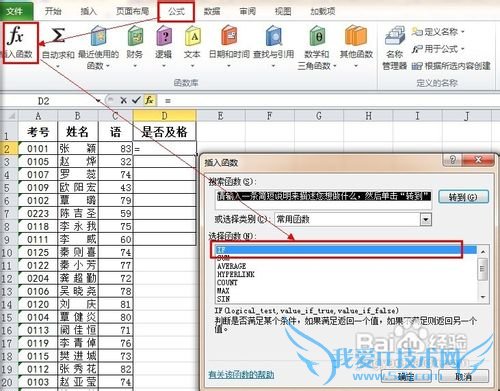500x391 pixels.
Task: Click the cell with name 欧阳宏
Action: 78,188
